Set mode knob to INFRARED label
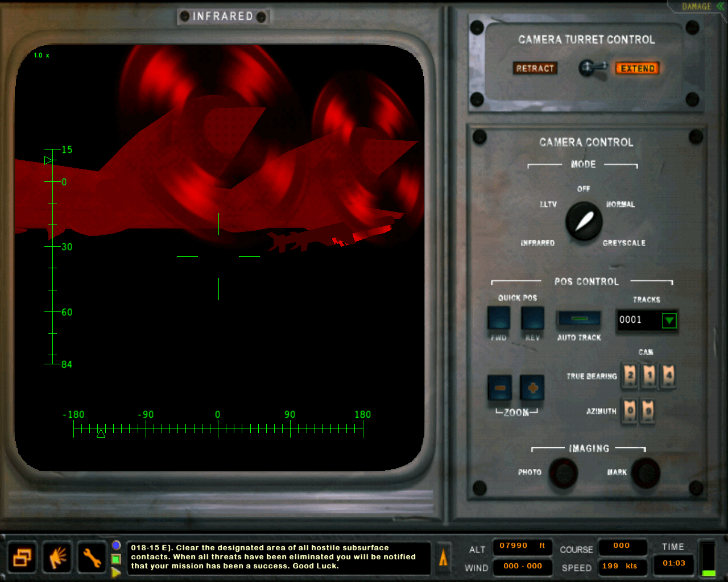This screenshot has height=582, width=728. click(537, 243)
